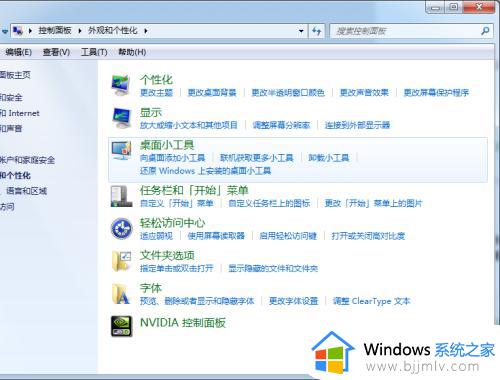Open the 轻松访问中心 heading link
Image resolution: width=500 pixels, height=380 pixels.
[x=172, y=223]
